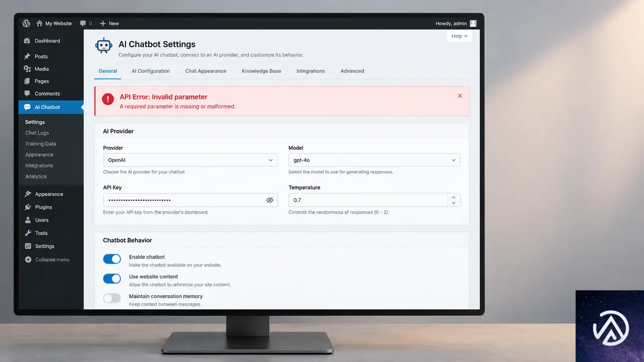The image size is (644, 362).
Task: Toggle Enable chatbot switch
Action: [x=112, y=259]
